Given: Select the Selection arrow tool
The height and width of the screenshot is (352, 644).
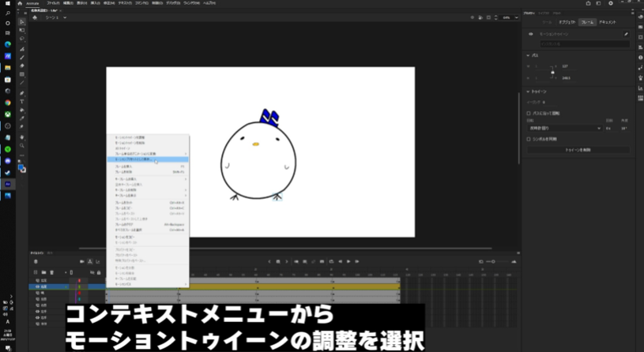Looking at the screenshot, I should [x=22, y=22].
